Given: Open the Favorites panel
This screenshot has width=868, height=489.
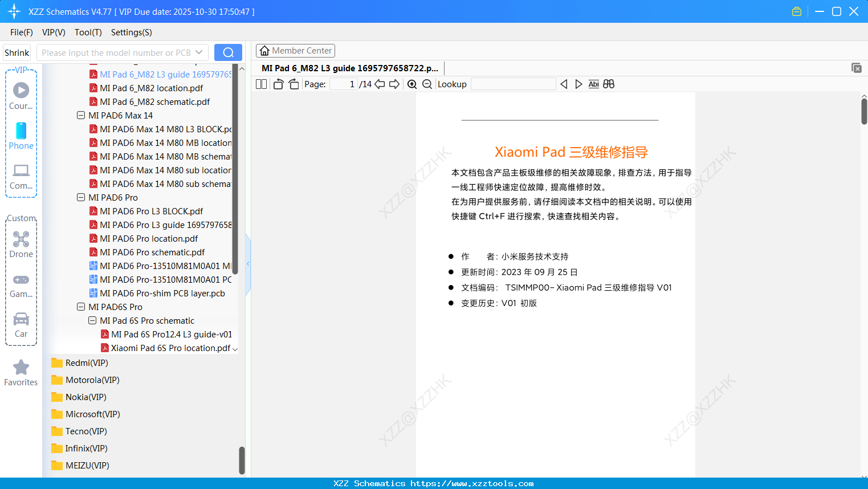Looking at the screenshot, I should point(21,372).
